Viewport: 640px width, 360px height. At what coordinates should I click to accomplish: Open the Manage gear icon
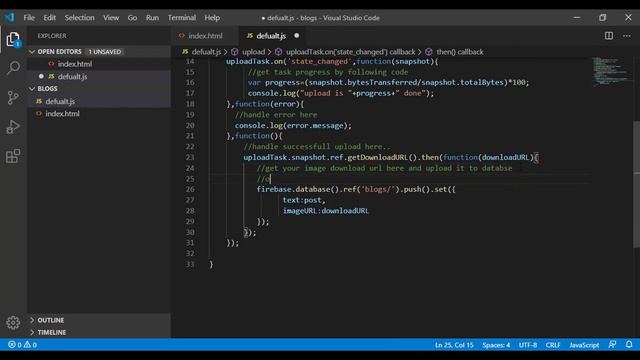click(13, 322)
